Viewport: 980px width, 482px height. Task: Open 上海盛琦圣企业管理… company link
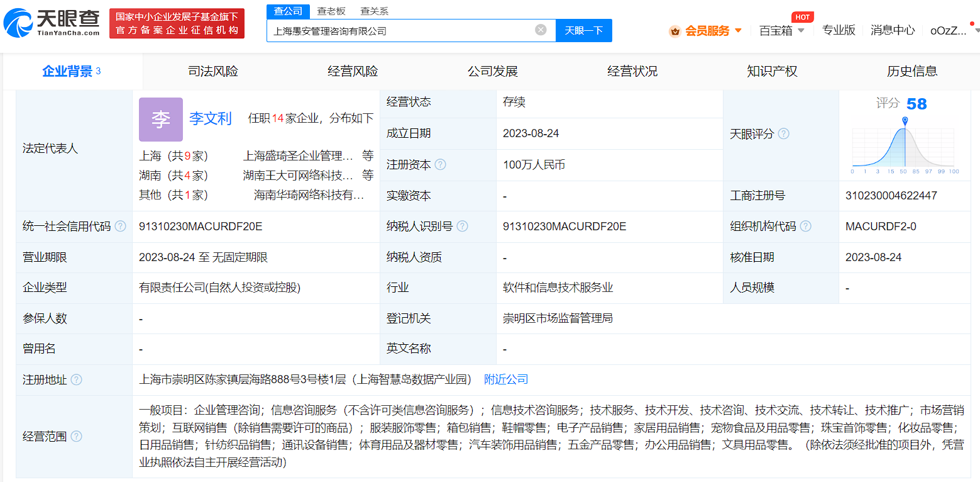click(298, 155)
